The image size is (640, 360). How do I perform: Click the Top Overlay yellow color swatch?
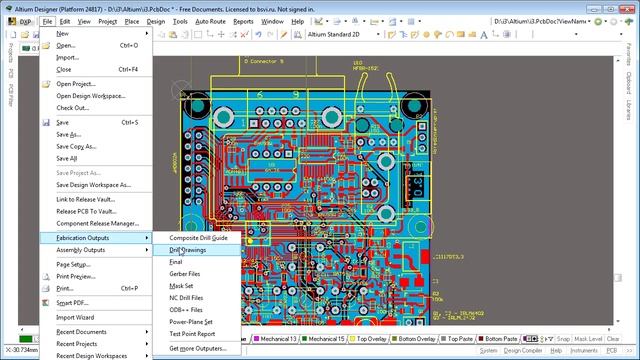click(x=353, y=339)
